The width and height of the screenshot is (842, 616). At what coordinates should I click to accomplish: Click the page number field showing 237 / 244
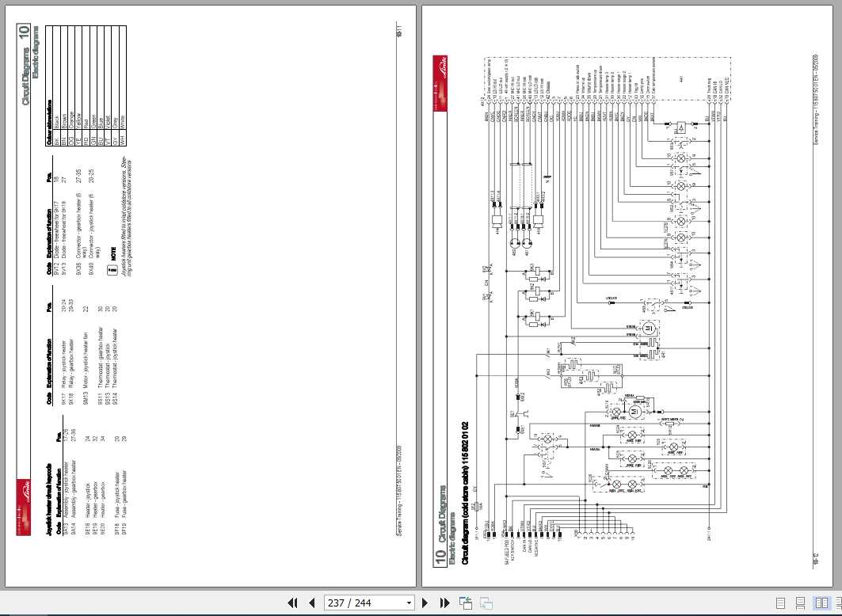tap(364, 603)
